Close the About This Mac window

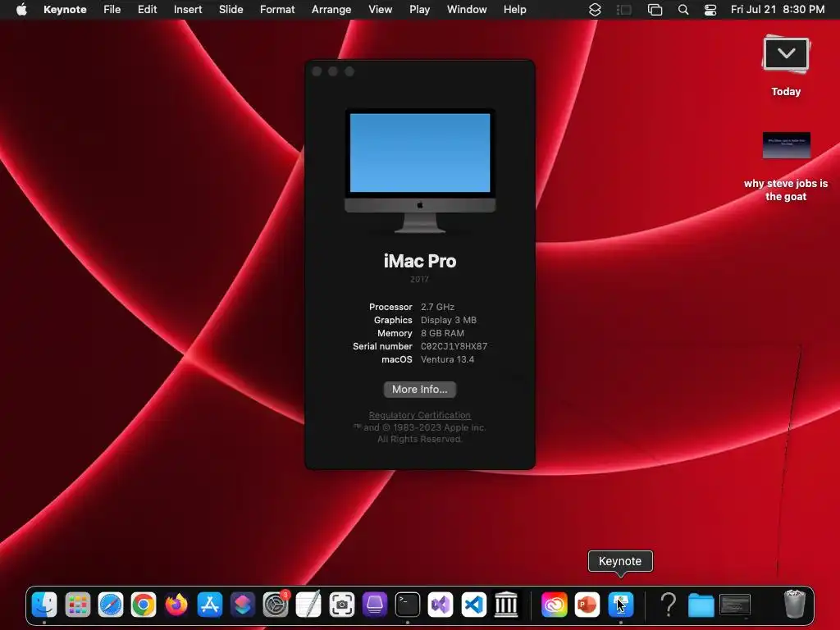click(317, 71)
